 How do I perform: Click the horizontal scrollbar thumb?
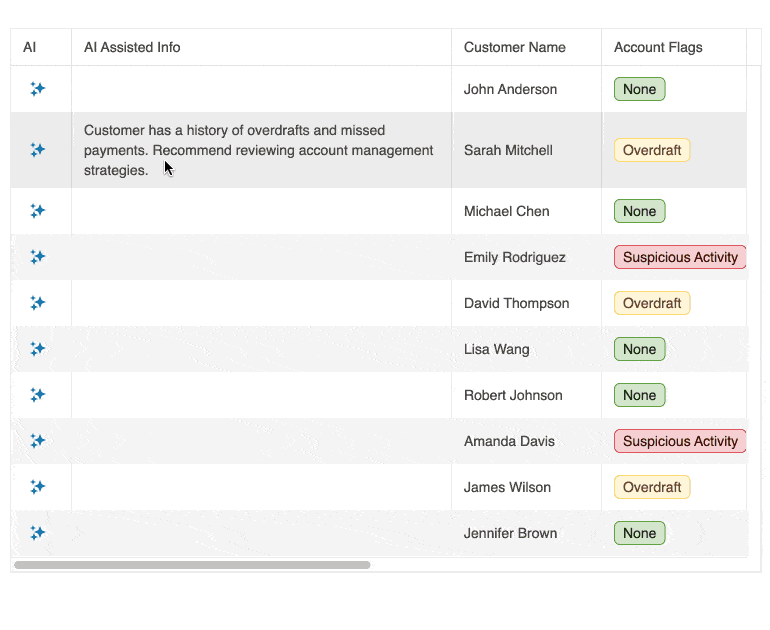pos(192,565)
